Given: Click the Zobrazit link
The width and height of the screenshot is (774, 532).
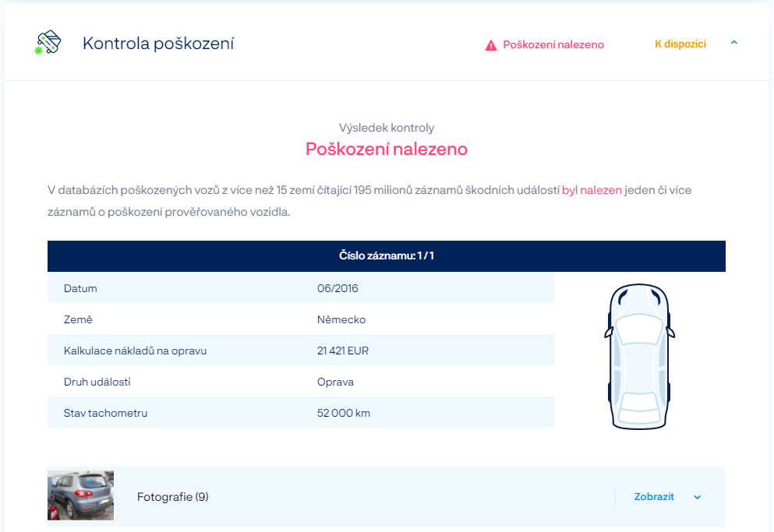Looking at the screenshot, I should [x=654, y=496].
